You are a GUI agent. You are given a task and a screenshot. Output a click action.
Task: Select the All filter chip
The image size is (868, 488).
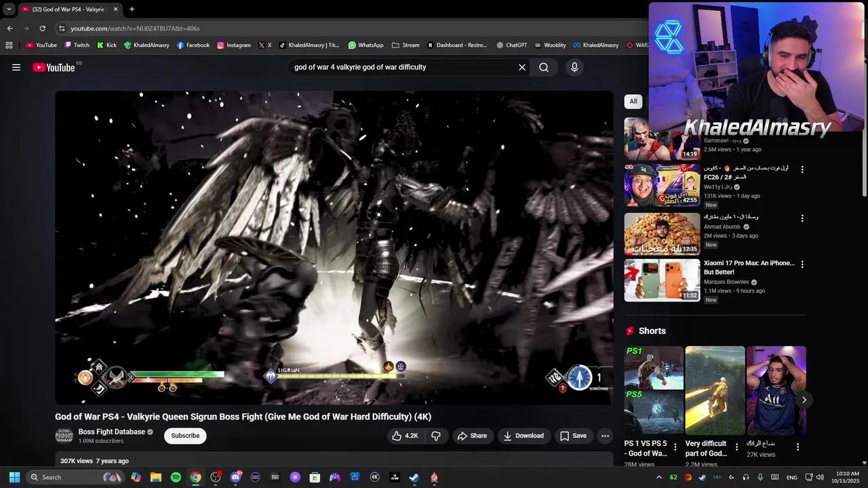tap(633, 102)
